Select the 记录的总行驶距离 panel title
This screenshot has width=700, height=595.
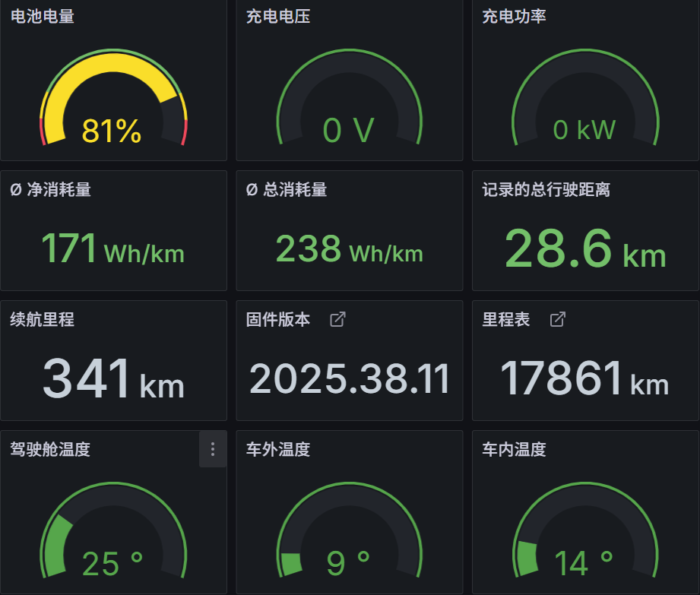(546, 190)
